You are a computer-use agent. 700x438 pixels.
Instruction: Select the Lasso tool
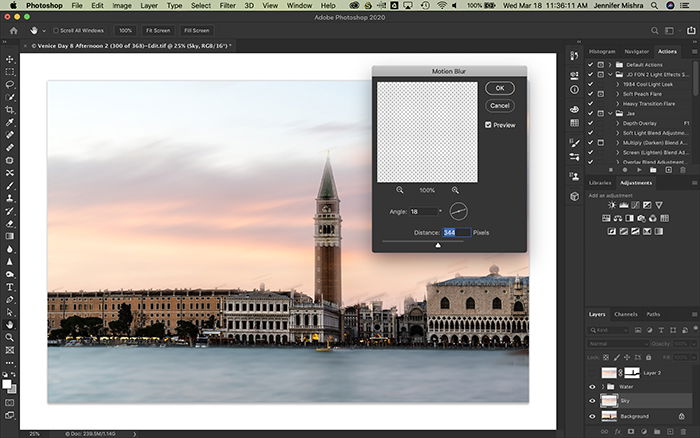pyautogui.click(x=9, y=84)
